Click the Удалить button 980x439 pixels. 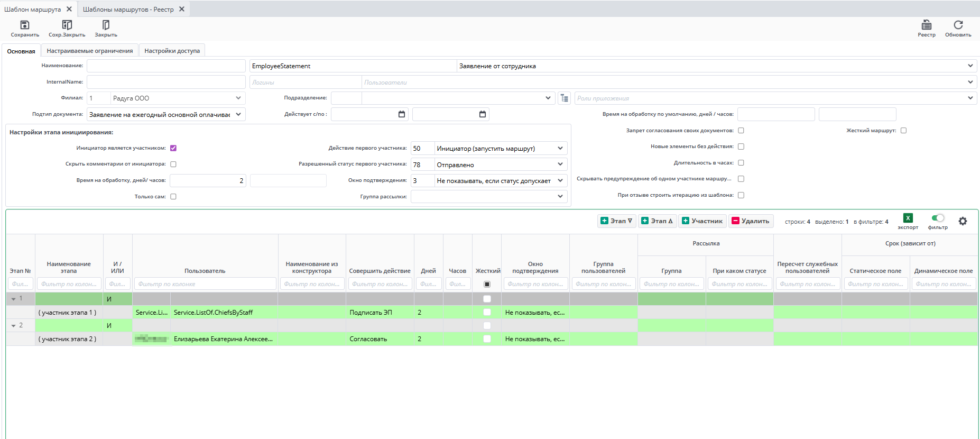coord(750,221)
